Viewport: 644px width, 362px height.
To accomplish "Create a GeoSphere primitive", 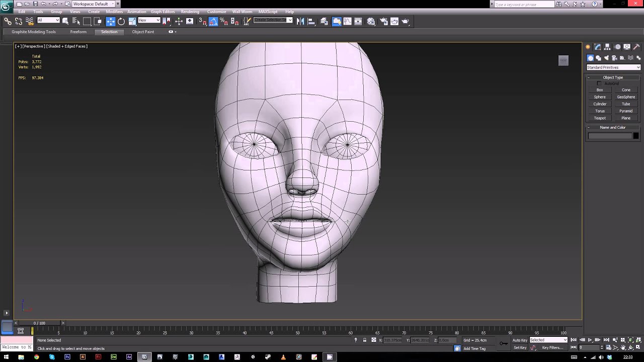I will click(626, 97).
